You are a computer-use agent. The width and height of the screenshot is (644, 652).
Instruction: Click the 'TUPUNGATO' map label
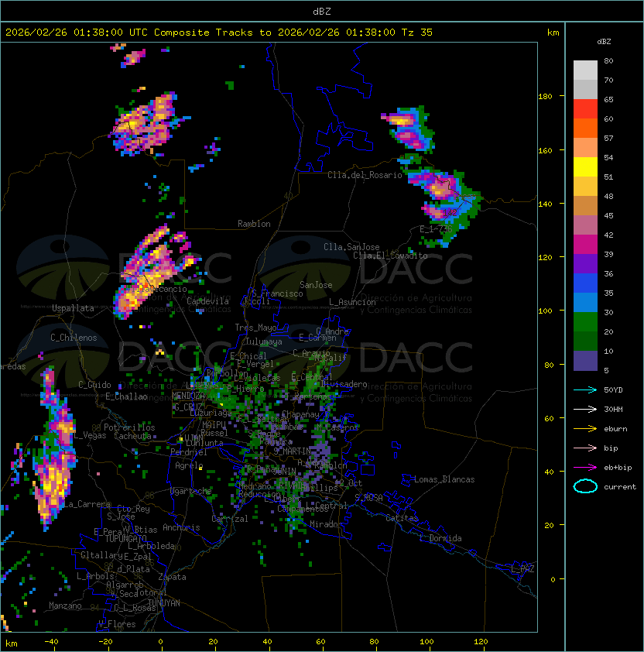coord(126,538)
